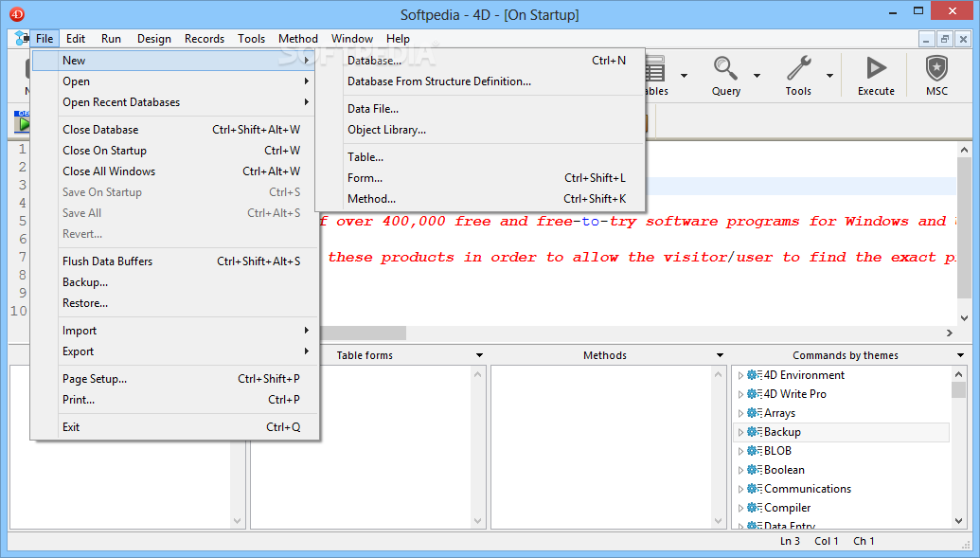Viewport: 980px width, 558px height.
Task: Open the Query toolbar icon
Action: pyautogui.click(x=725, y=68)
